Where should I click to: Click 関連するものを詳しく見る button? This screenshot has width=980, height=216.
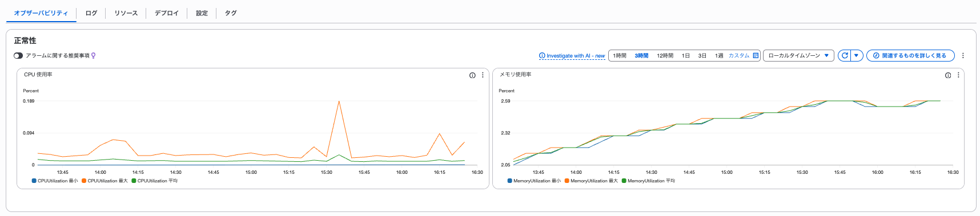coord(910,56)
